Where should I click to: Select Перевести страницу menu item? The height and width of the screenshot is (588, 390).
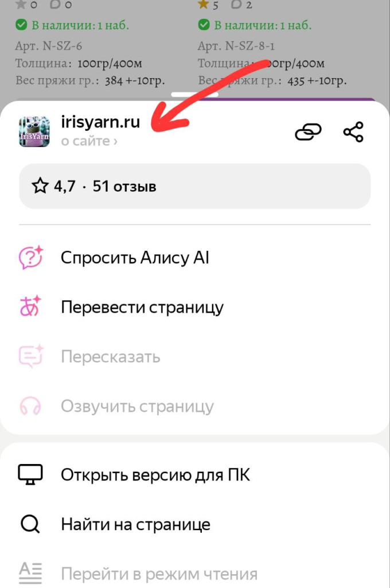pyautogui.click(x=195, y=307)
